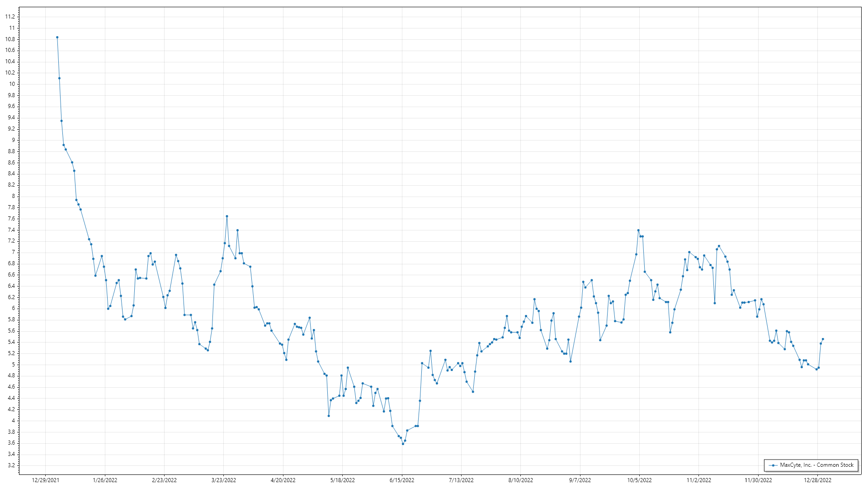The width and height of the screenshot is (868, 488).
Task: Select the 7 y-axis value label
Action: 13,252
